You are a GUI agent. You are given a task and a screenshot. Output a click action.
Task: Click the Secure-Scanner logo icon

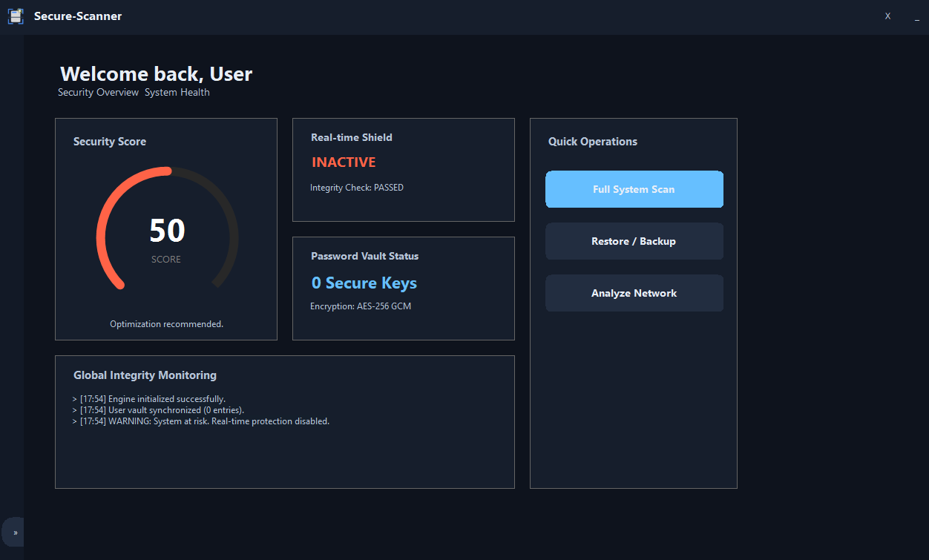pos(16,16)
